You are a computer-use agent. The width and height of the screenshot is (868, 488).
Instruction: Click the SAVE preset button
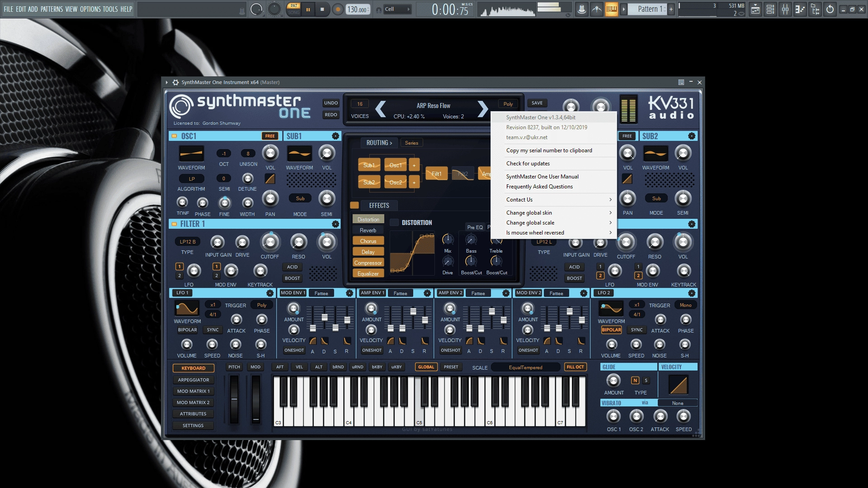[x=537, y=103]
